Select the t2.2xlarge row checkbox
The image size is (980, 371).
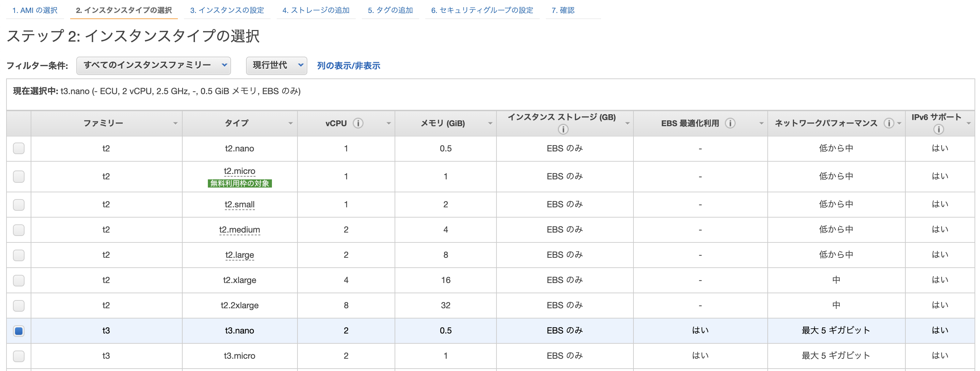pyautogui.click(x=19, y=306)
